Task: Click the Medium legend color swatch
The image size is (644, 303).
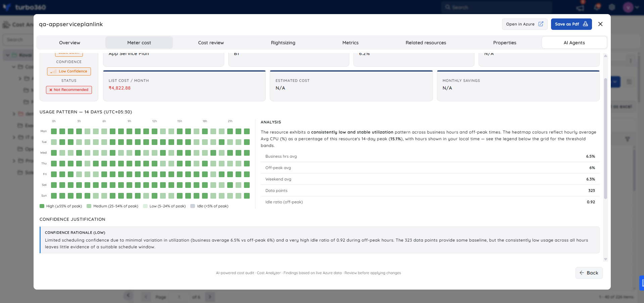Action: 89,206
